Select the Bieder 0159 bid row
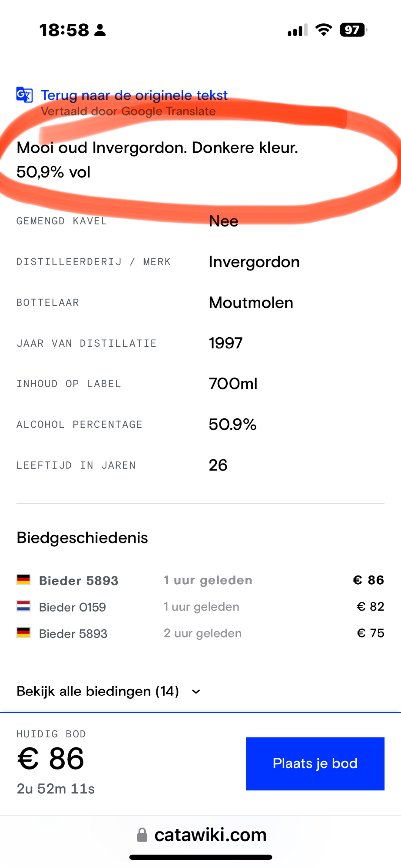Screen dimensions: 401x868 click(200, 607)
